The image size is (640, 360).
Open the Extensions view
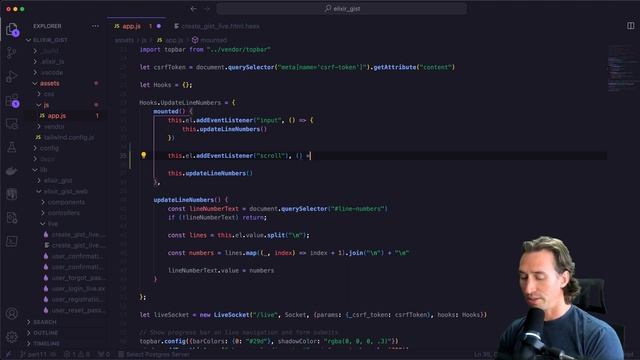coord(12,100)
